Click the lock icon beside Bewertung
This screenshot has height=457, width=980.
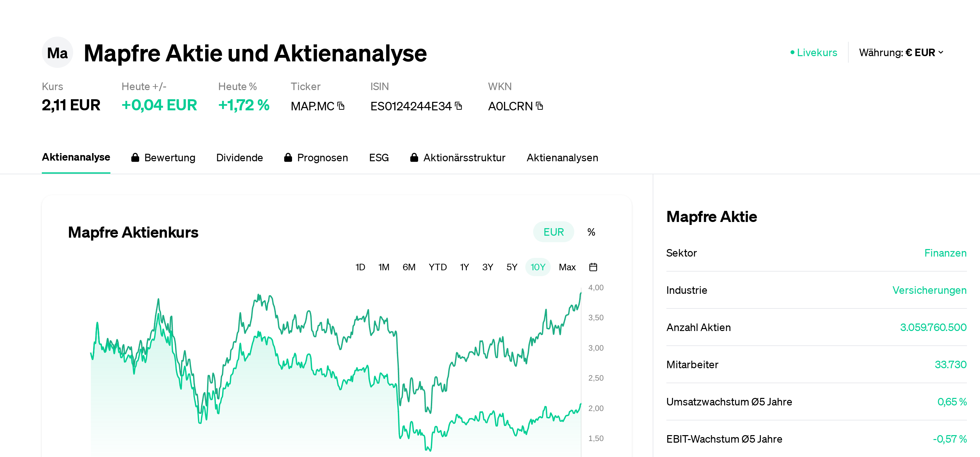[135, 158]
